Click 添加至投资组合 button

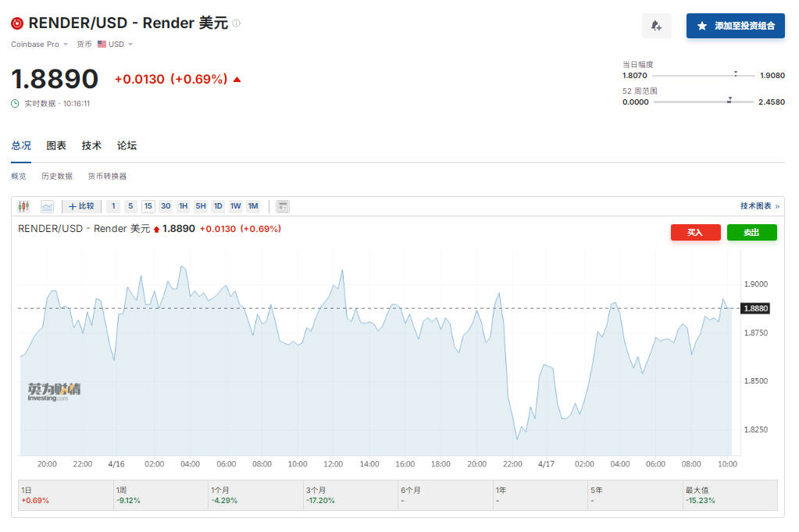pyautogui.click(x=735, y=26)
